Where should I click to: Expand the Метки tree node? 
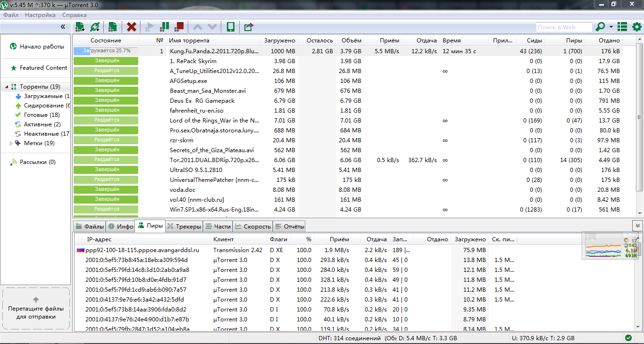(x=11, y=143)
